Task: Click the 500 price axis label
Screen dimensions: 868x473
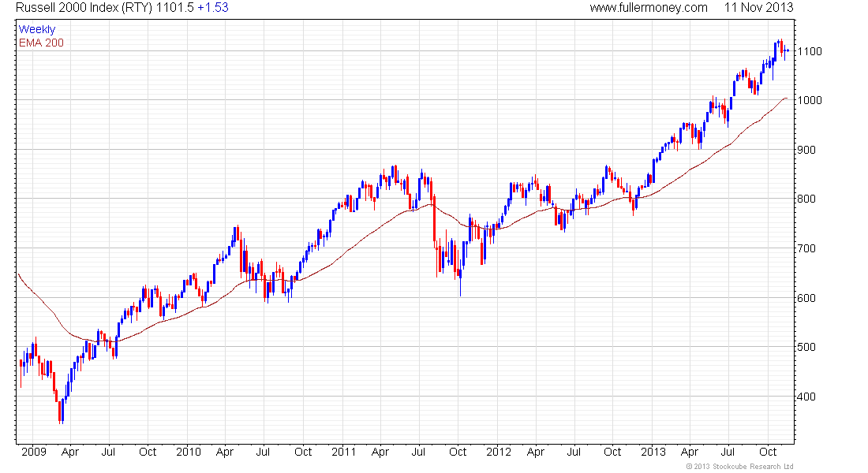Action: click(x=806, y=347)
